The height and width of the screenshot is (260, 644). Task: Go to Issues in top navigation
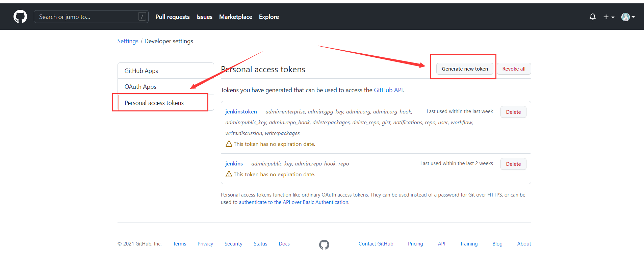pos(204,17)
